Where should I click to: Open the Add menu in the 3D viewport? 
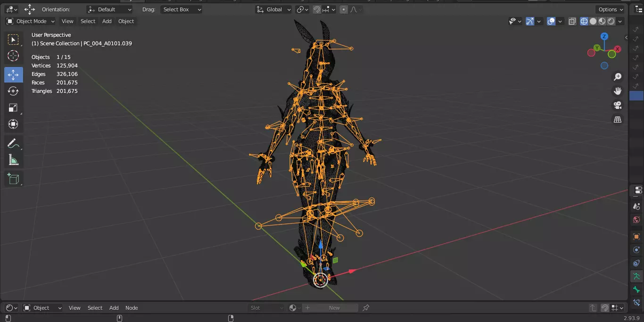coord(107,21)
